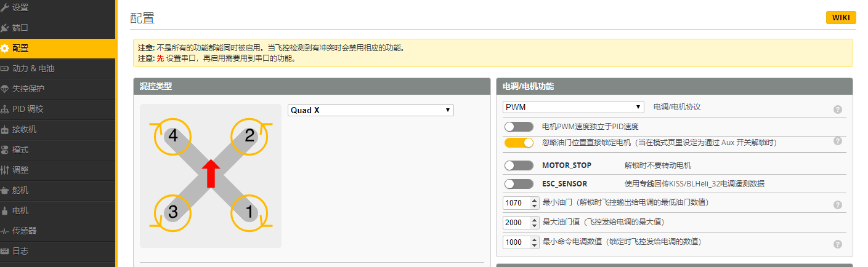
Task: Click the battery icon beside 动力 & 电池
Action: (x=4, y=68)
